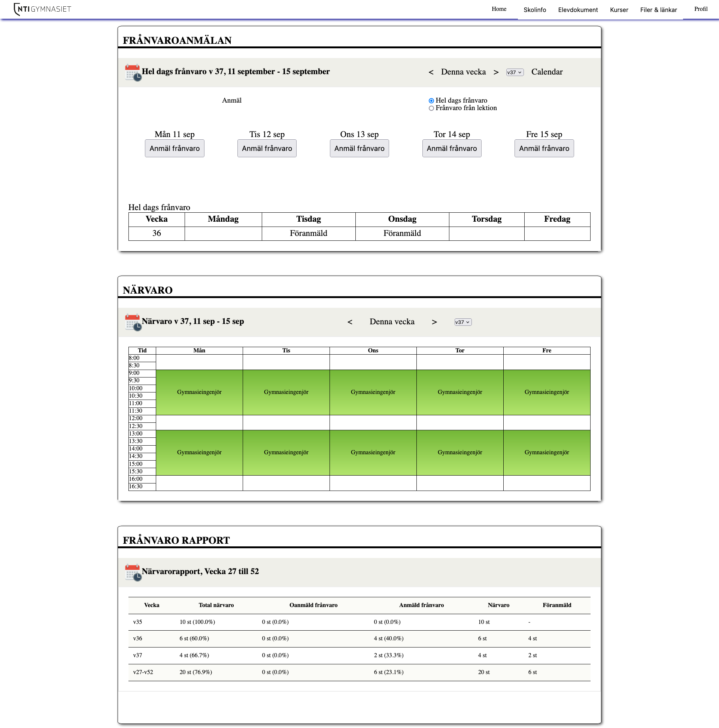The height and width of the screenshot is (728, 719).
Task: Navigate to Filer & länkar
Action: (x=659, y=10)
